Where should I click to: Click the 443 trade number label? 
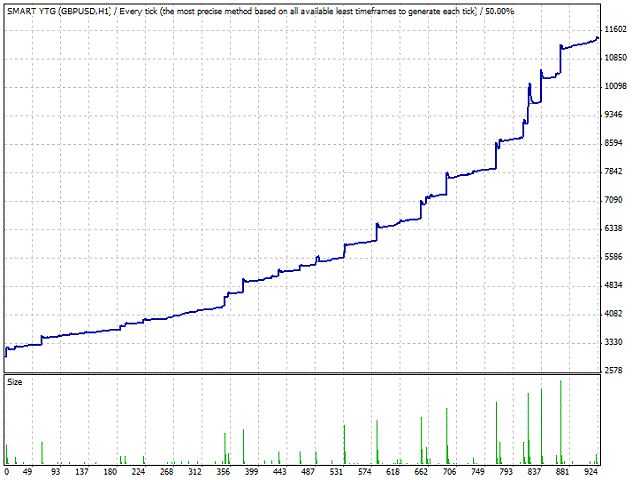(x=280, y=472)
